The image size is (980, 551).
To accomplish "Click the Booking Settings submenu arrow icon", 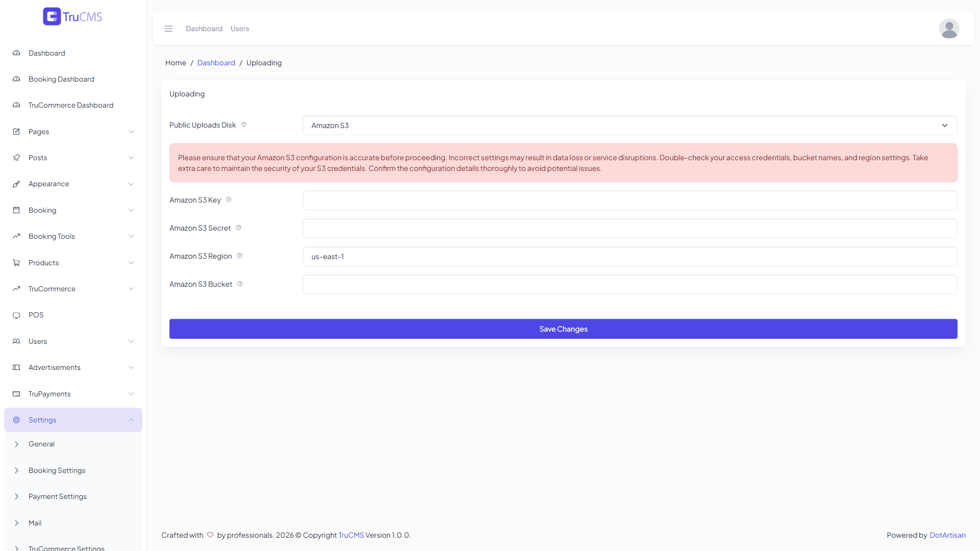I will tap(16, 470).
